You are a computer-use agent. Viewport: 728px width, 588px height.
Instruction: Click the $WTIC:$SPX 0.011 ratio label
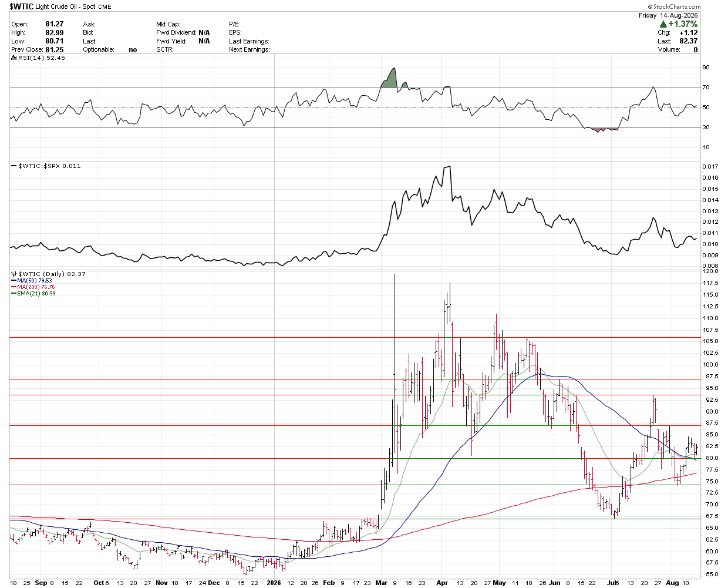50,166
